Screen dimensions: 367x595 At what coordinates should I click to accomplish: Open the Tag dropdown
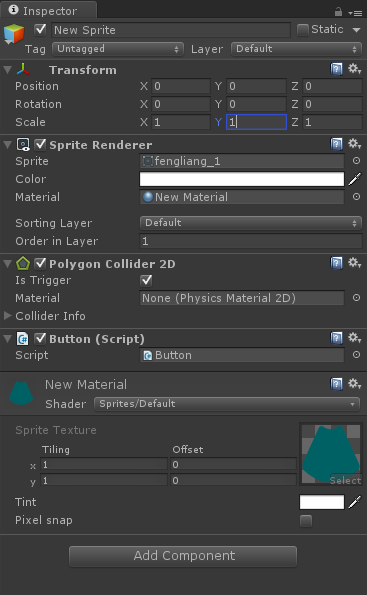[118, 49]
